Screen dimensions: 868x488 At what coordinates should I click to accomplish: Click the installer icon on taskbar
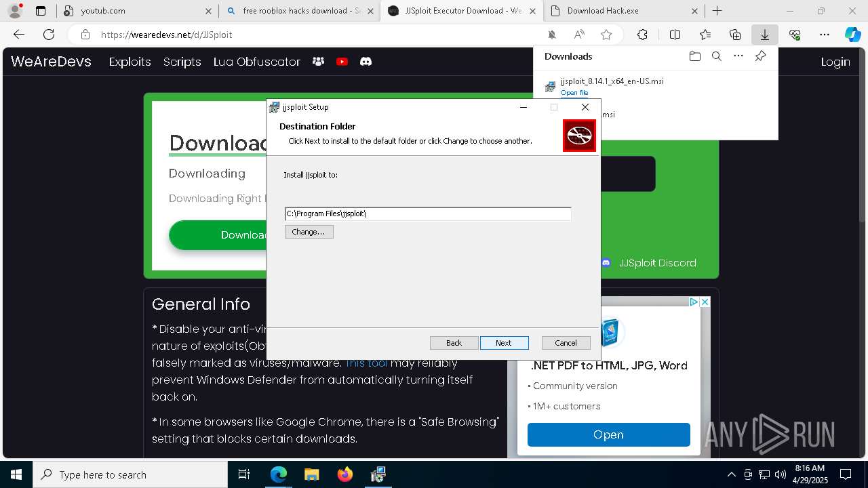(x=378, y=474)
